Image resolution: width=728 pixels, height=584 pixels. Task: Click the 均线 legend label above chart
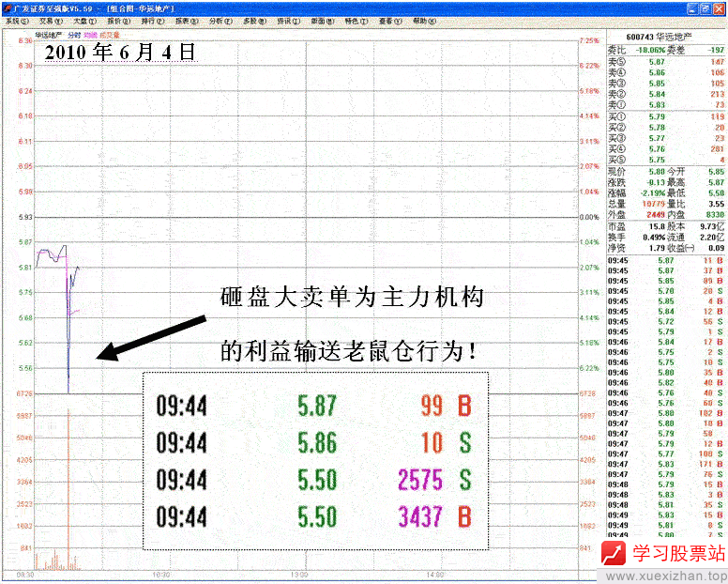(91, 35)
